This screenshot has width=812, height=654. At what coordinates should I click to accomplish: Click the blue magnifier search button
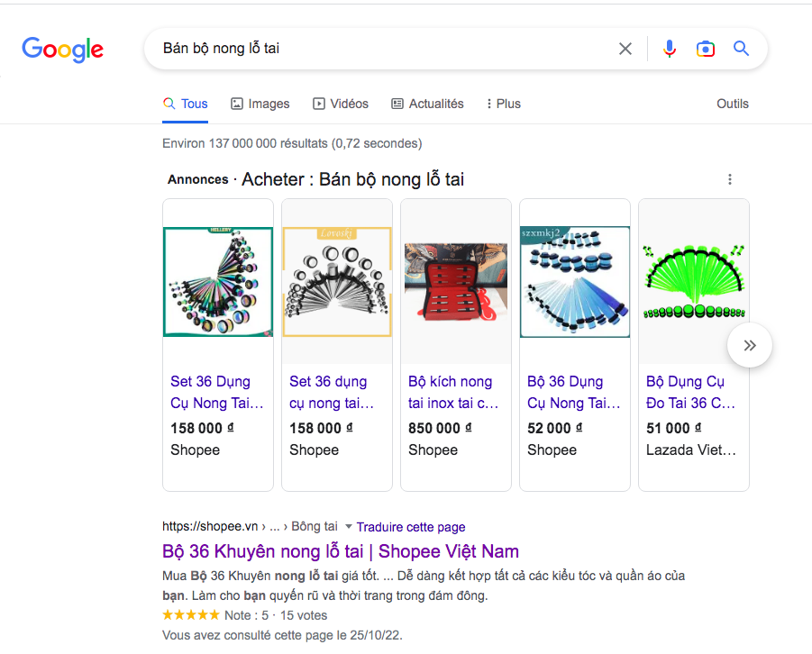coord(741,49)
